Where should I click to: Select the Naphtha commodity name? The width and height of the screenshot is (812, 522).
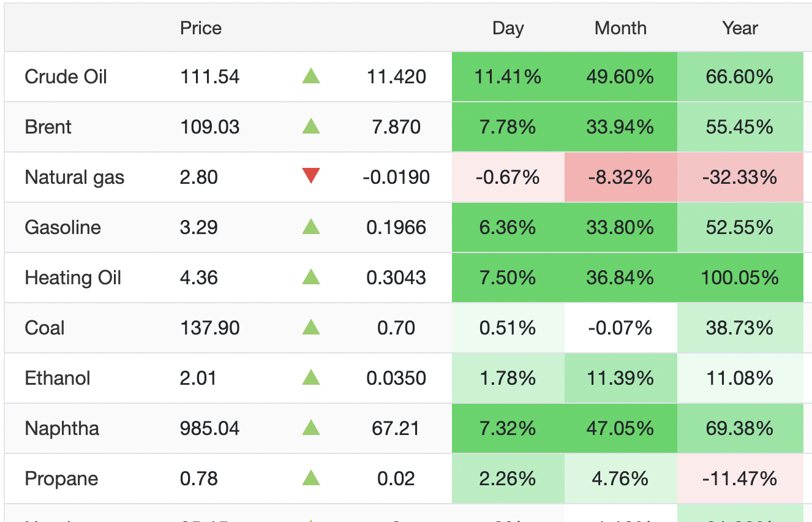tap(62, 429)
